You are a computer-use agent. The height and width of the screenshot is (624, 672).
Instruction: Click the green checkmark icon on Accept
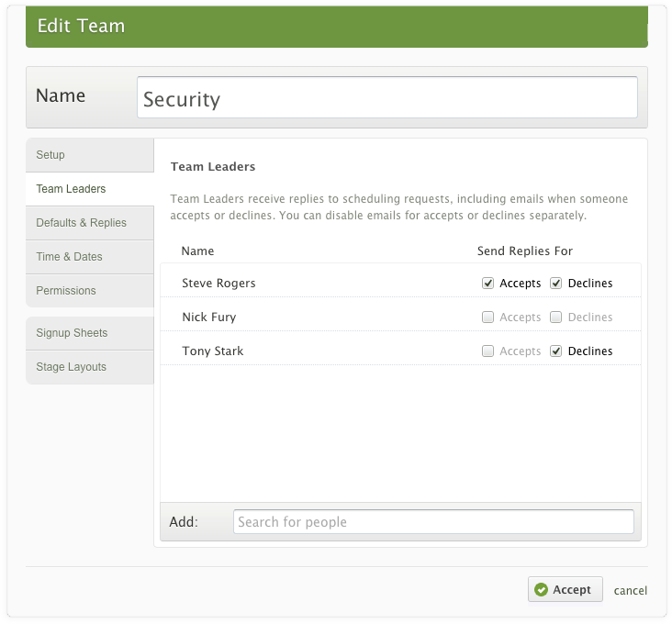tap(542, 590)
